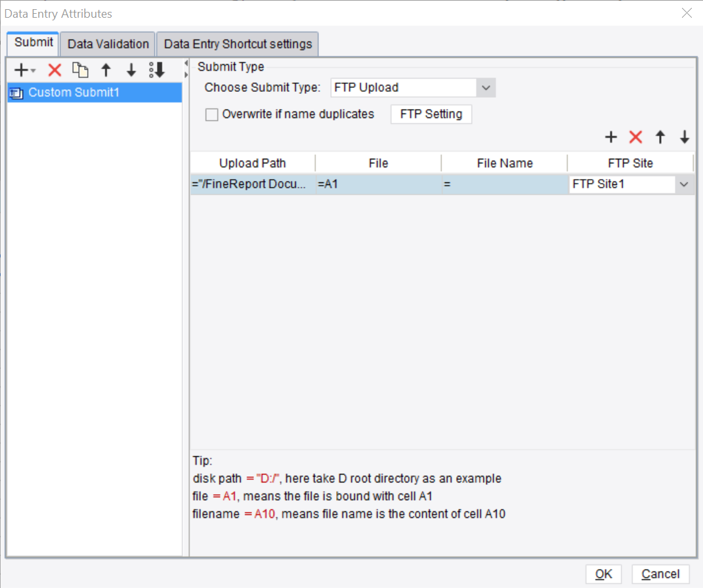Open FTP Setting
This screenshot has height=588, width=703.
pyautogui.click(x=431, y=114)
